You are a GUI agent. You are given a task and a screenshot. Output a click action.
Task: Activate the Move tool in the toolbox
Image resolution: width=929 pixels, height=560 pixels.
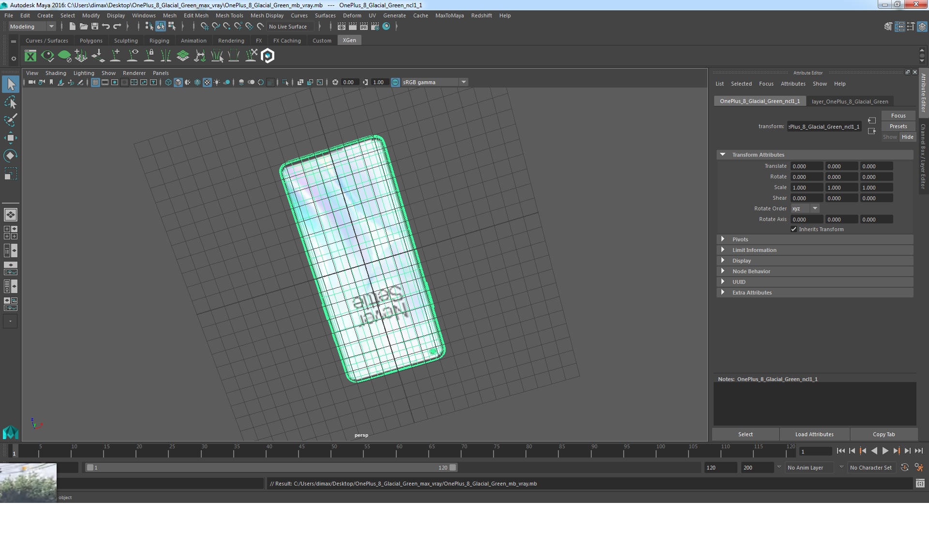pos(10,138)
